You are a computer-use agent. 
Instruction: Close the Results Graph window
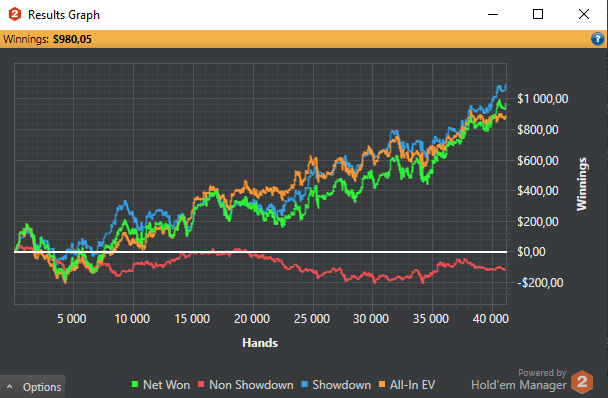point(584,14)
